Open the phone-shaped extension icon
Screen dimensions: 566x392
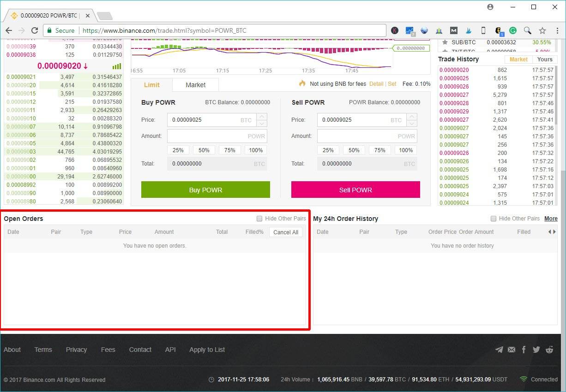(483, 30)
